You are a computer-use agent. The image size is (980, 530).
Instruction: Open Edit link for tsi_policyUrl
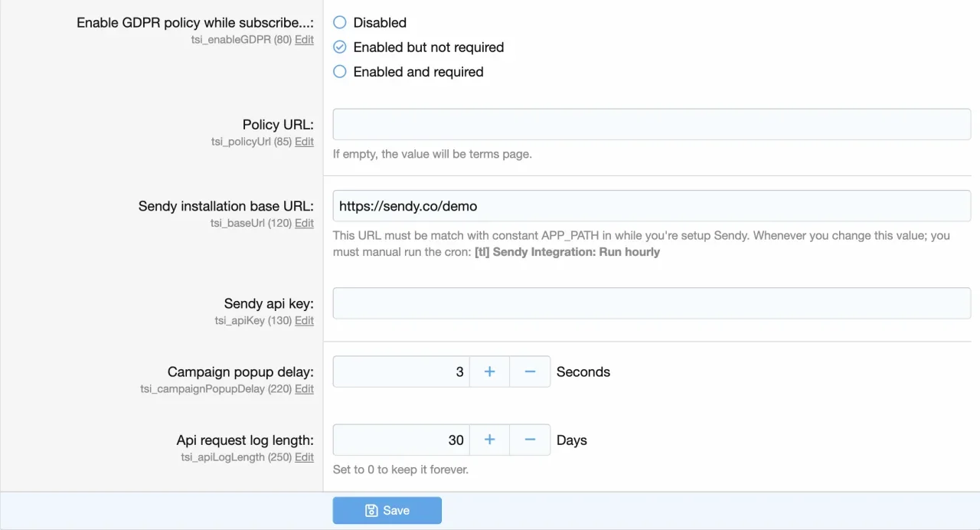(x=304, y=142)
